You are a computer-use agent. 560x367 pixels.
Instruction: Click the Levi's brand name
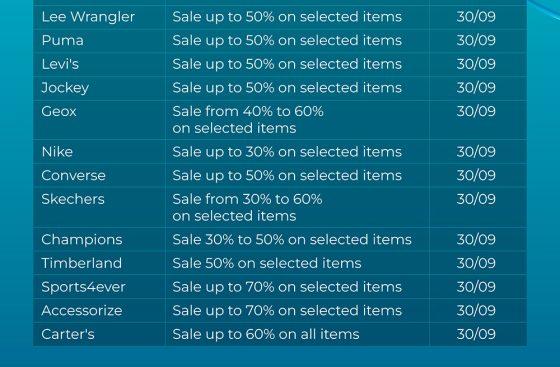[x=60, y=64]
